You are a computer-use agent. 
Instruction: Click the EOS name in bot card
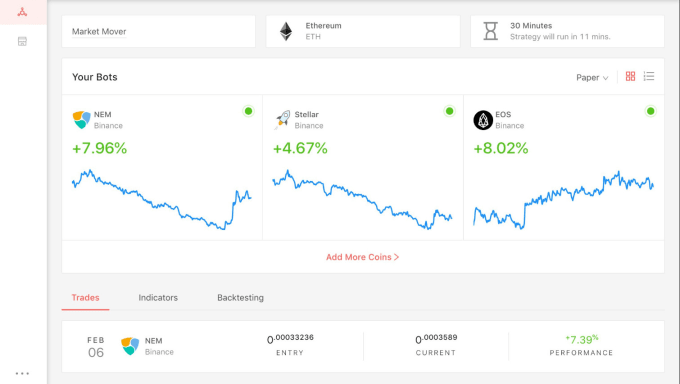coord(503,115)
